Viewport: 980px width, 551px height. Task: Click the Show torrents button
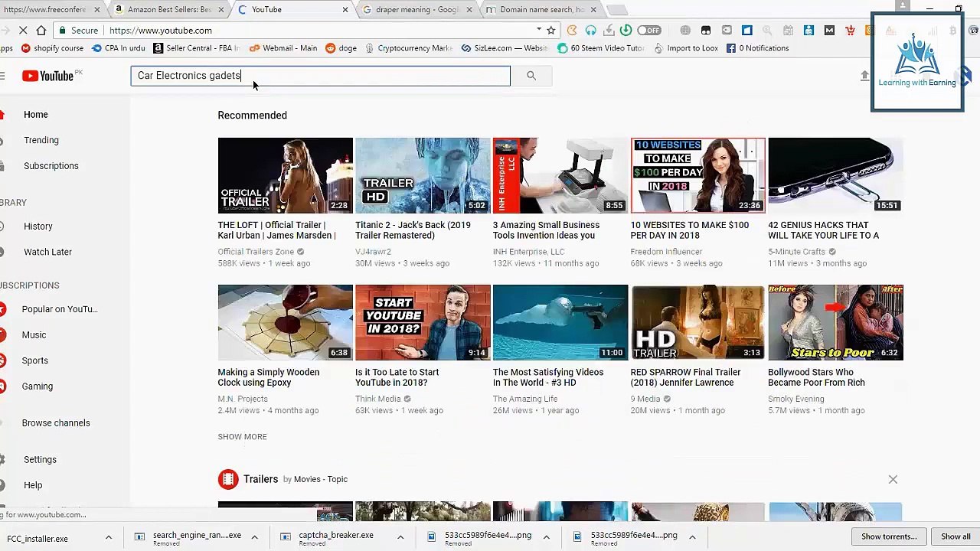(x=889, y=536)
